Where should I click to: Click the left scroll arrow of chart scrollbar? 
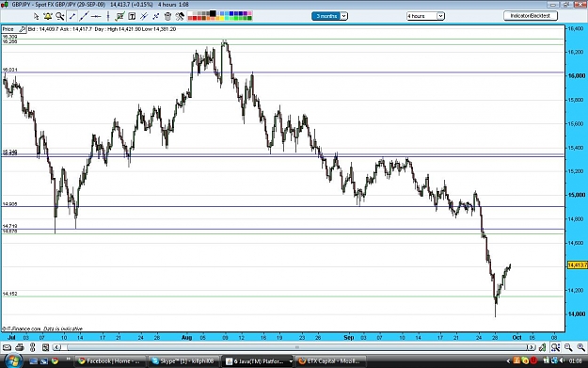pos(57,347)
